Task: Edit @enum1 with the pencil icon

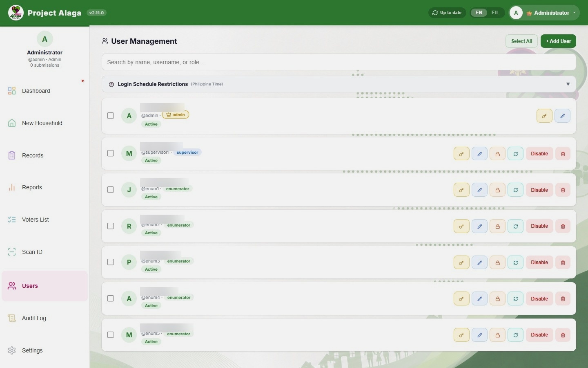Action: tap(479, 190)
